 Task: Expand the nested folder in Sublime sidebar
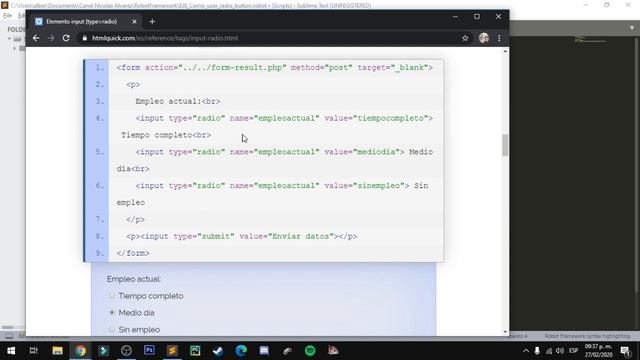pyautogui.click(x=15, y=49)
